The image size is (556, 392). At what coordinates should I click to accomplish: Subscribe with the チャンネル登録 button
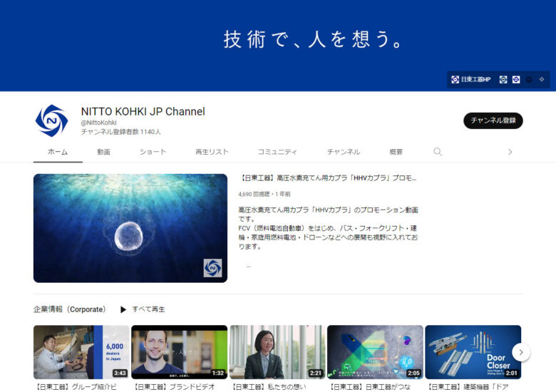(x=493, y=120)
